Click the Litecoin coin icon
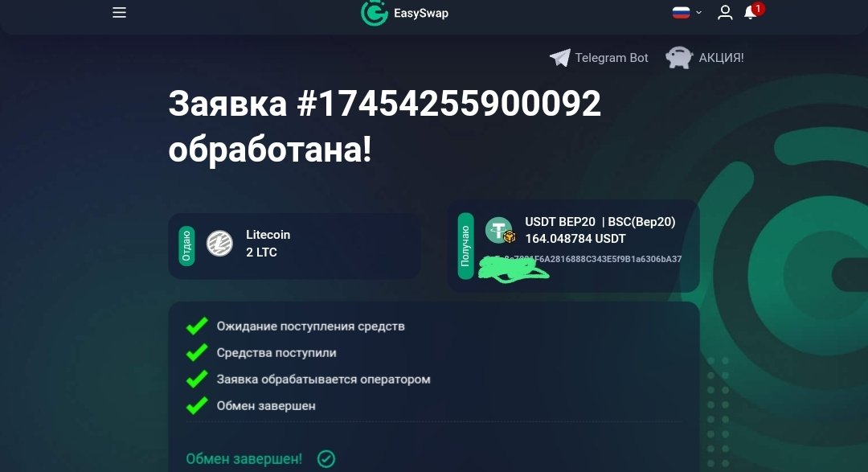Viewport: 868px width, 472px height. tap(219, 243)
